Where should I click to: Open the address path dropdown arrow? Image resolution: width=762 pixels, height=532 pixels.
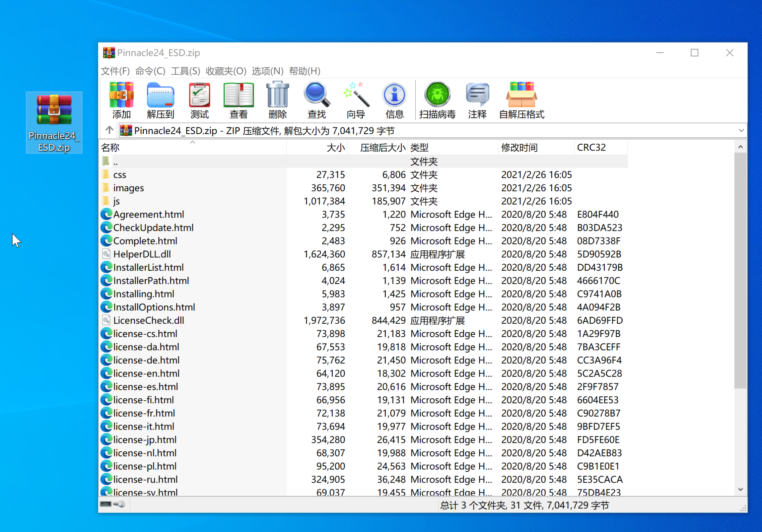741,131
